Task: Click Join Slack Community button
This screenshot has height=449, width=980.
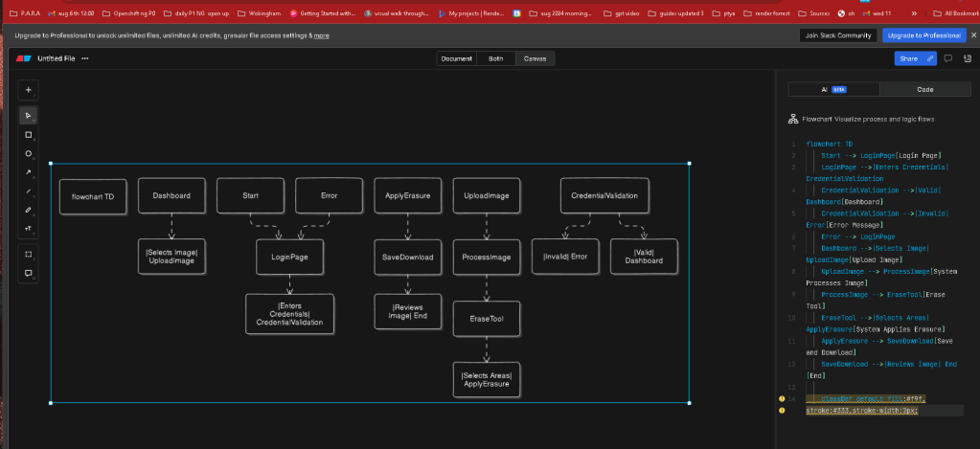Action: 838,35
